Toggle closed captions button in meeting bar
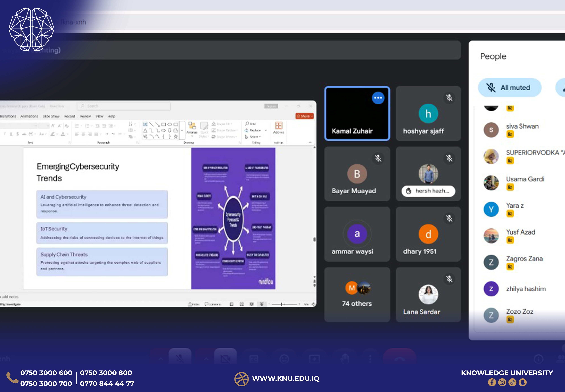565x392 pixels. (254, 359)
